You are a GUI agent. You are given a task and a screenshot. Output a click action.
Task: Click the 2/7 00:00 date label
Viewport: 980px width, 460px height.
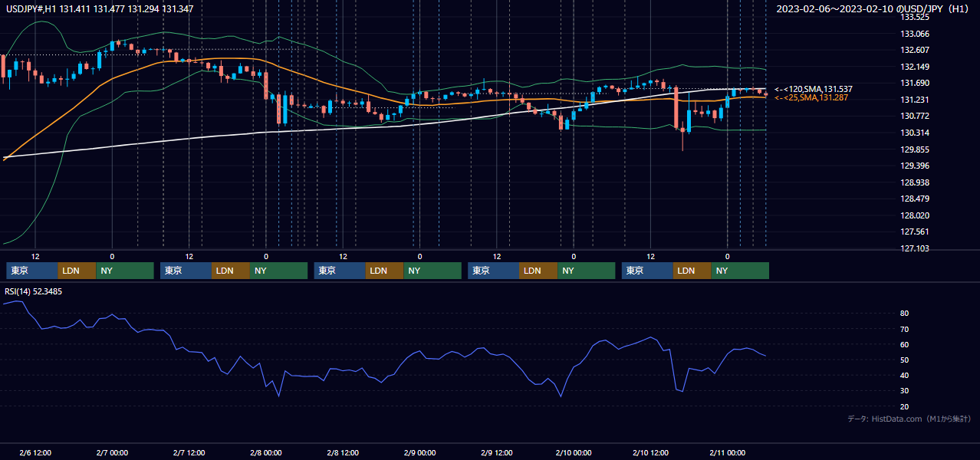112,453
